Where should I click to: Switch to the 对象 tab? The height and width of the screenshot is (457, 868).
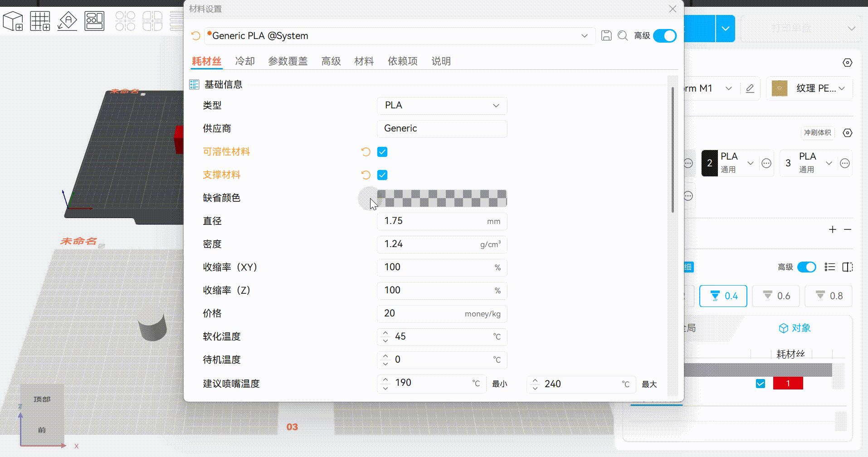click(795, 328)
